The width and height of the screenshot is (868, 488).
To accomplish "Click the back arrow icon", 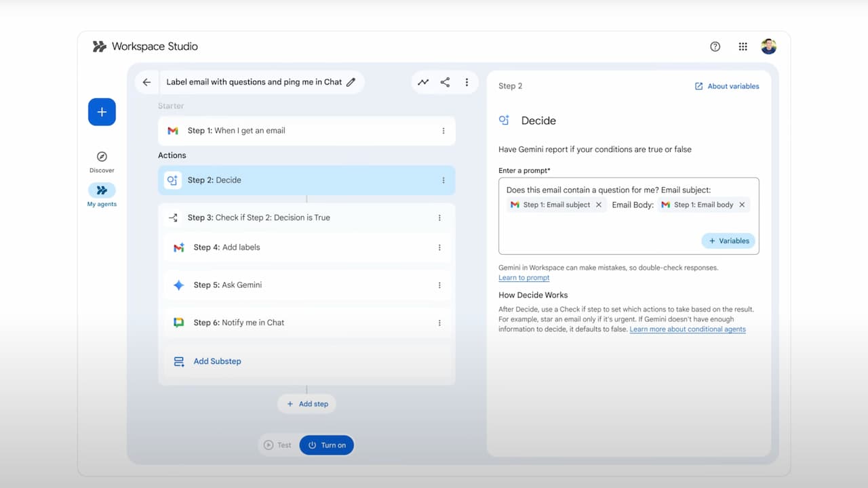I will click(146, 82).
